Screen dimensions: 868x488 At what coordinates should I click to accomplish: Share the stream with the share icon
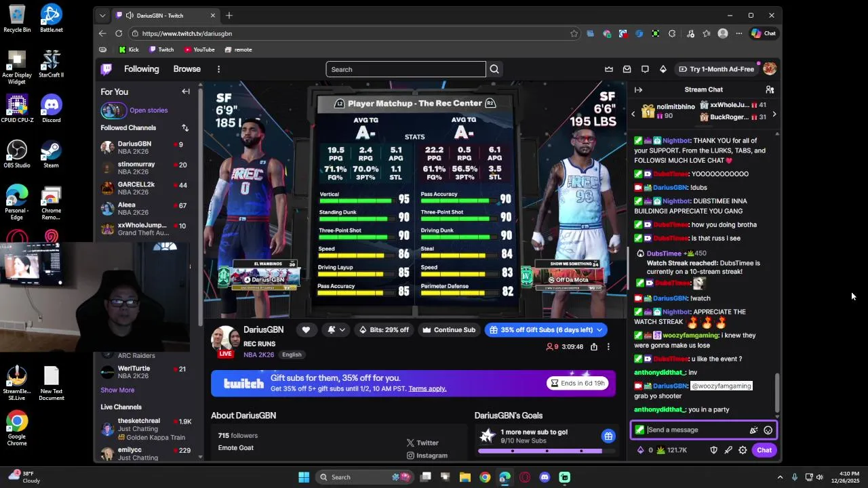[594, 347]
